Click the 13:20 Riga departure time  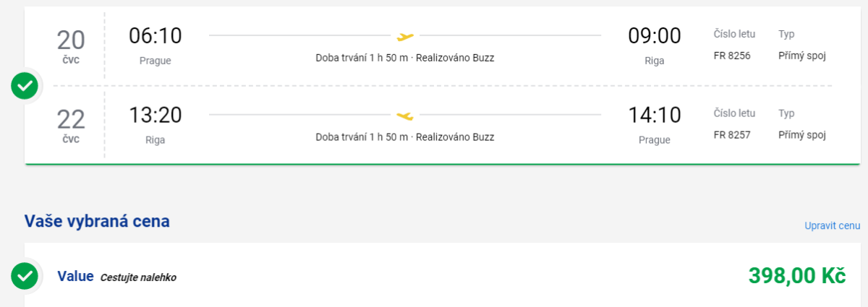[x=156, y=116]
